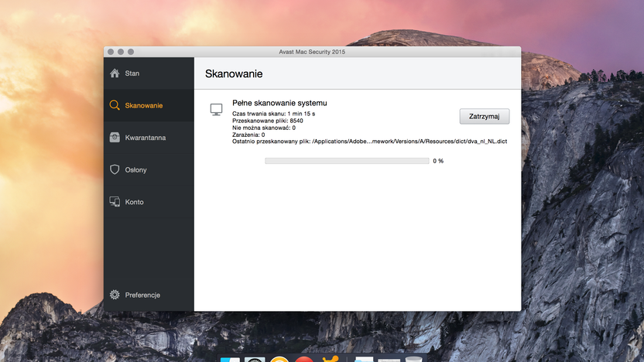The image size is (644, 362).
Task: Click the Skanowanie page heading
Action: 234,74
